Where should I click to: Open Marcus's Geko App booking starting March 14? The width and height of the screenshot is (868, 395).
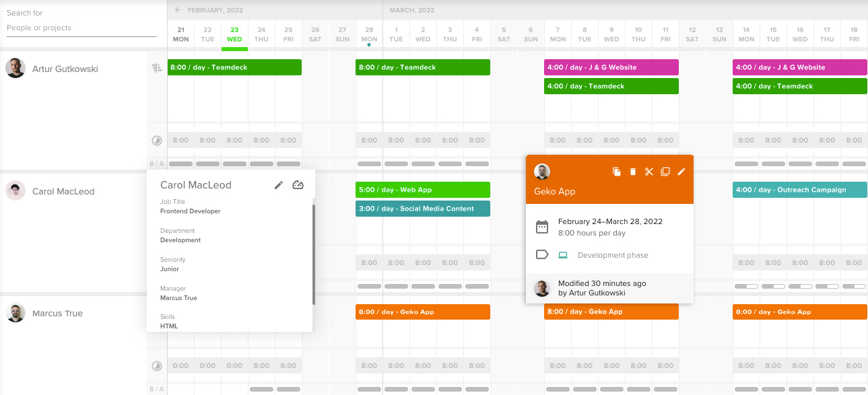pos(800,312)
